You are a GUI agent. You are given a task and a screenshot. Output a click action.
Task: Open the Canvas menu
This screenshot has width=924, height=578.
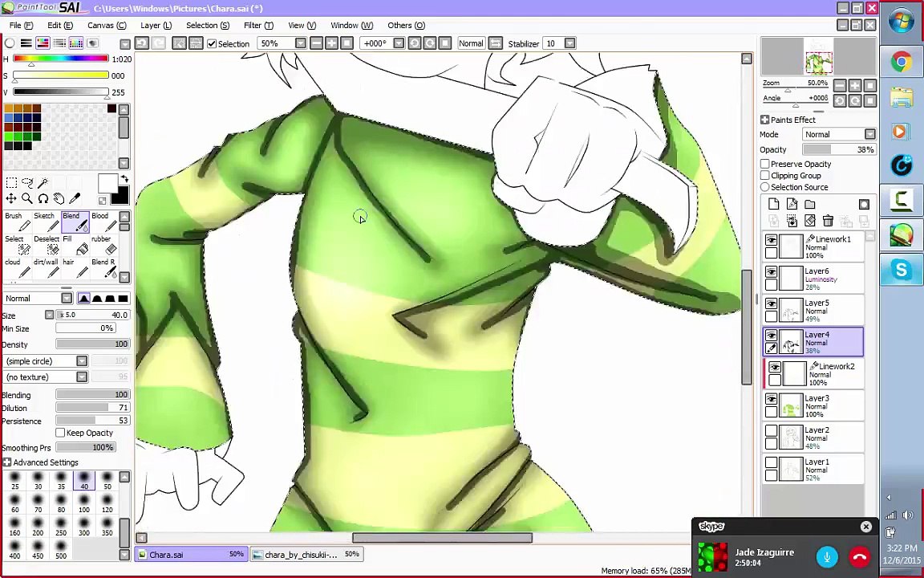[x=107, y=26]
